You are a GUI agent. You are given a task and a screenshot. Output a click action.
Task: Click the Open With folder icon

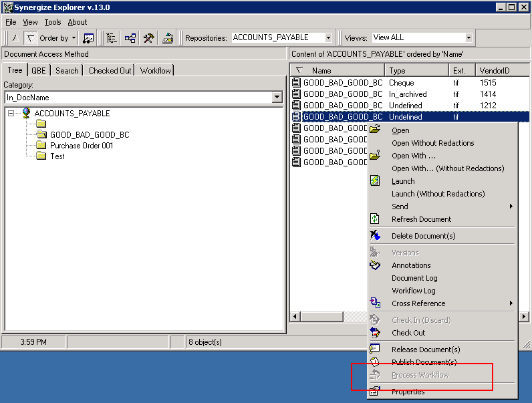(375, 155)
